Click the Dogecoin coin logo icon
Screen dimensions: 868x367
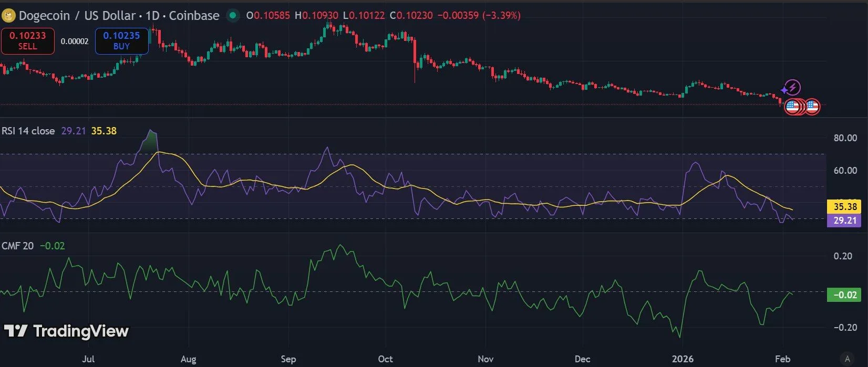(8, 16)
